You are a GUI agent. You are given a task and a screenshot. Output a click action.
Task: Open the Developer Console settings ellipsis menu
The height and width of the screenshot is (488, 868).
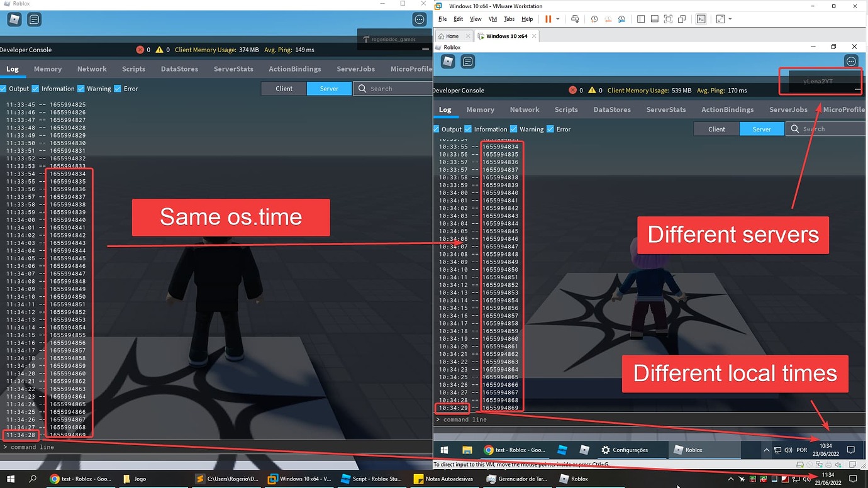419,19
